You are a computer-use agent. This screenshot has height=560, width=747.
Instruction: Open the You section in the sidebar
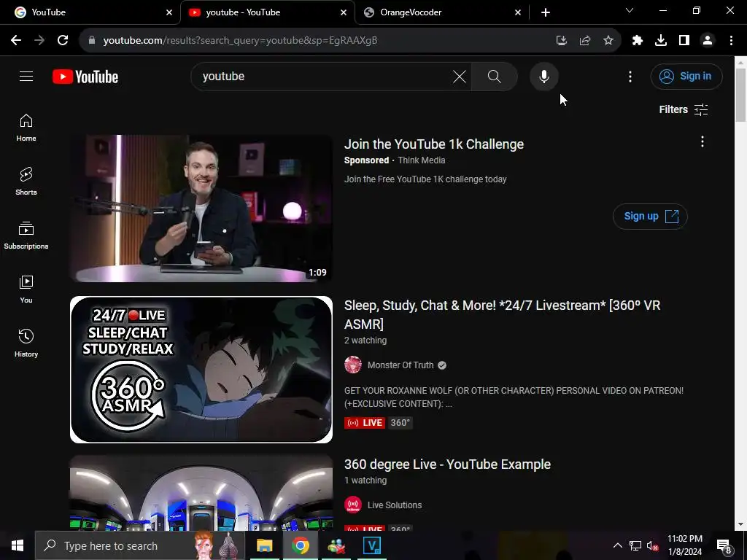pyautogui.click(x=26, y=289)
